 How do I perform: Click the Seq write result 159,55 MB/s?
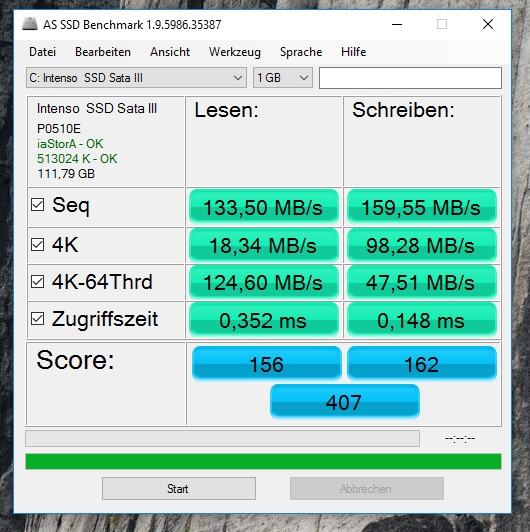(422, 207)
